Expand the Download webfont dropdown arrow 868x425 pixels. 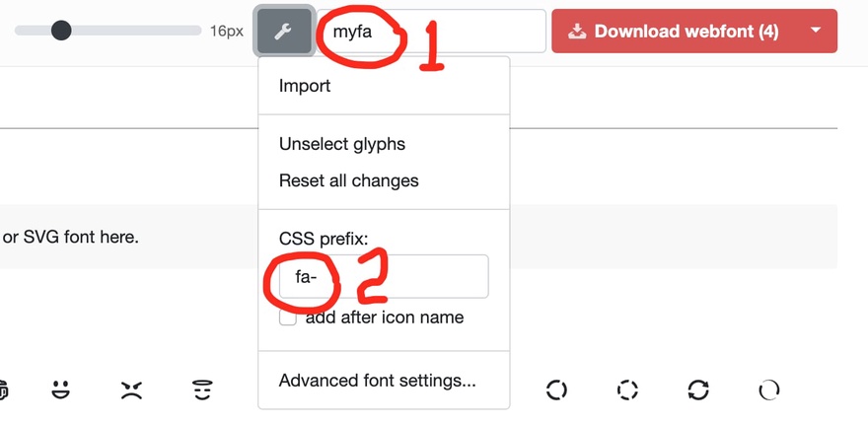pos(816,32)
